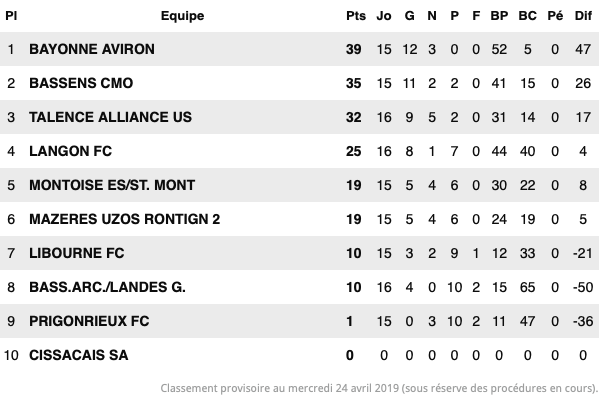Select MONTOISE ES/ST. MONT team
This screenshot has width=602, height=405.
(x=112, y=185)
